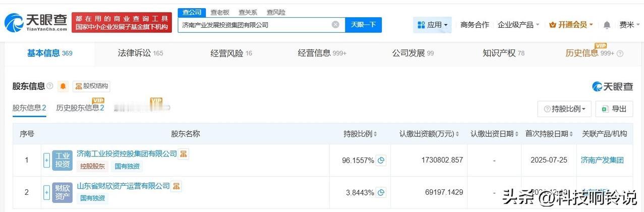
Task: Open the 经营信息 tab
Action: (x=322, y=53)
